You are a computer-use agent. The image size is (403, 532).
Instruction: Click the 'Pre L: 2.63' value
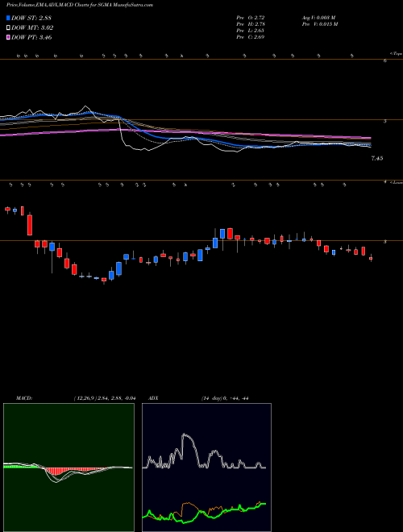pos(251,31)
